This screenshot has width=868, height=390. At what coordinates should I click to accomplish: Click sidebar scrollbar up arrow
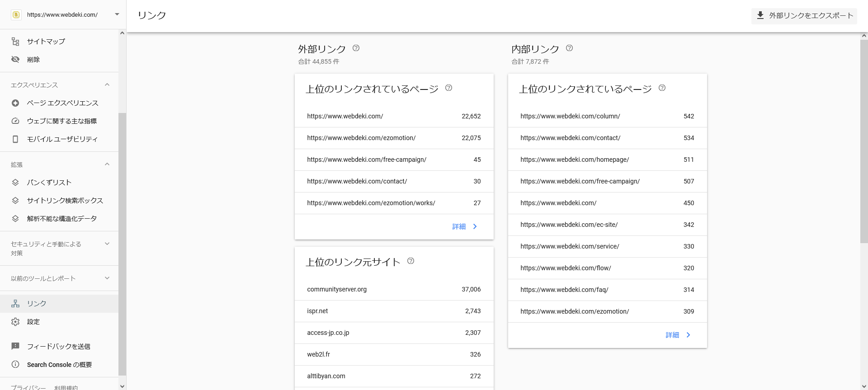tap(122, 33)
